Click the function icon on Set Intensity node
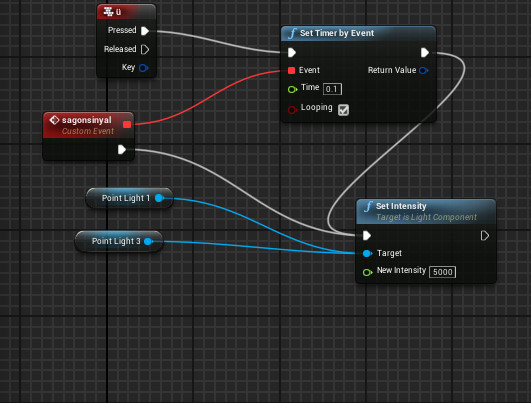531x403 pixels. coord(368,206)
